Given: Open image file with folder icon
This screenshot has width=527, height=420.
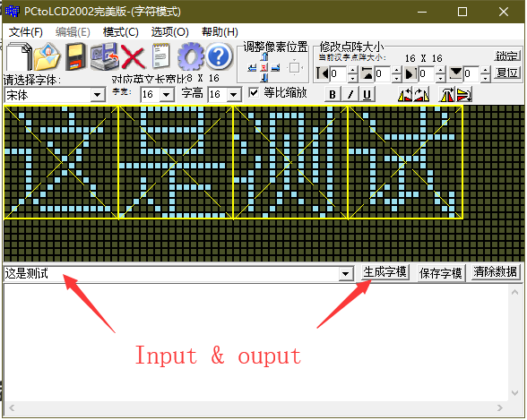Looking at the screenshot, I should 47,56.
